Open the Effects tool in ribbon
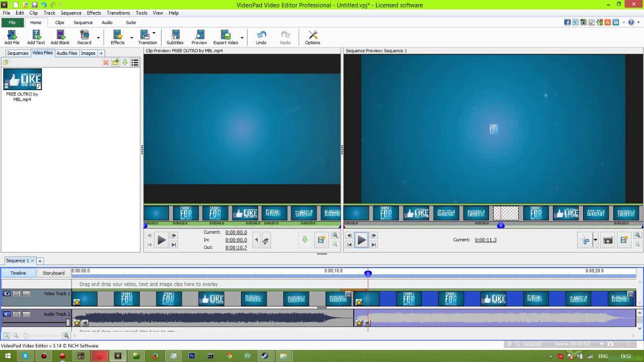The image size is (644, 362). coord(117,37)
